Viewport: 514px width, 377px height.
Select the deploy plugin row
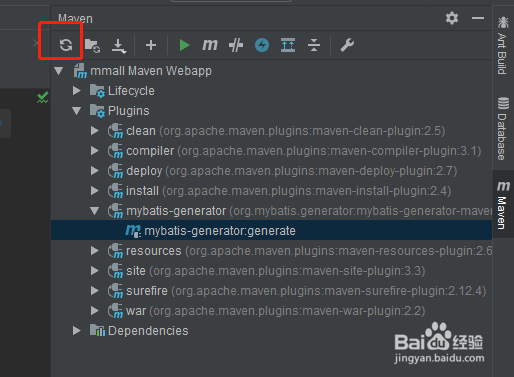[271, 171]
